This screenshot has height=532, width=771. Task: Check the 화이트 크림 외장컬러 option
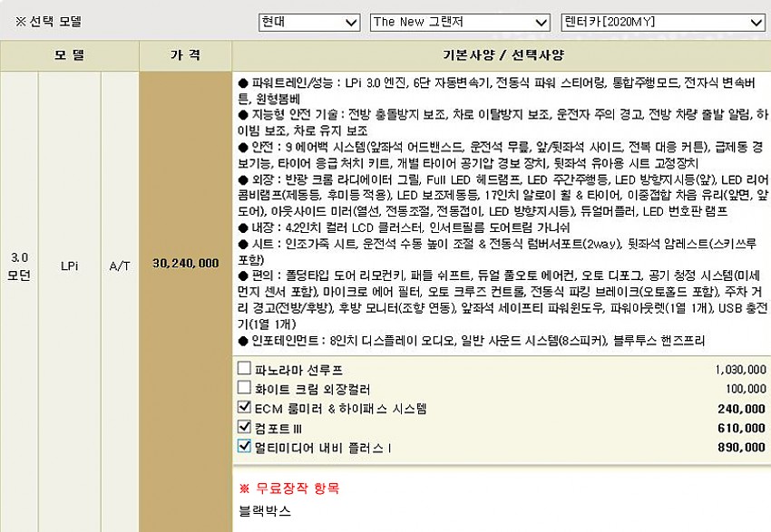(244, 388)
